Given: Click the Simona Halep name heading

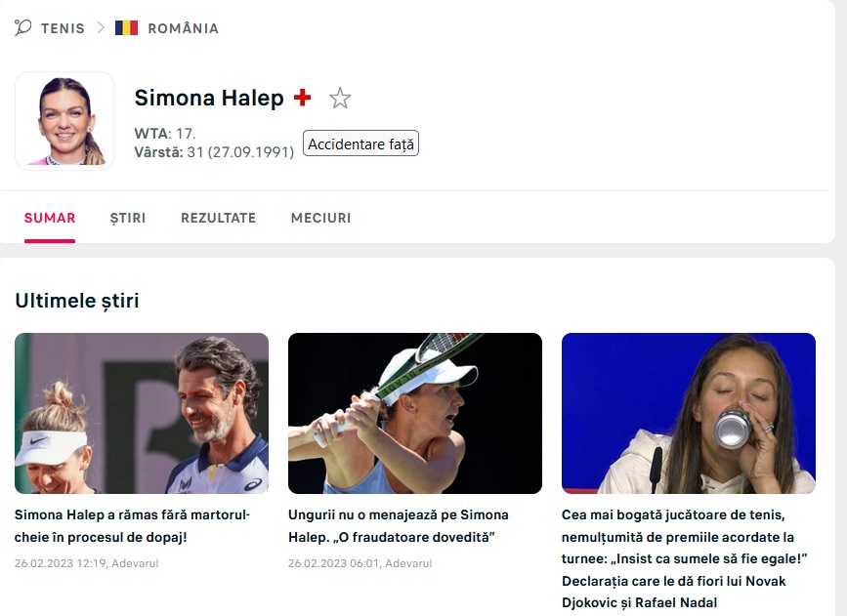Looking at the screenshot, I should click(x=209, y=98).
